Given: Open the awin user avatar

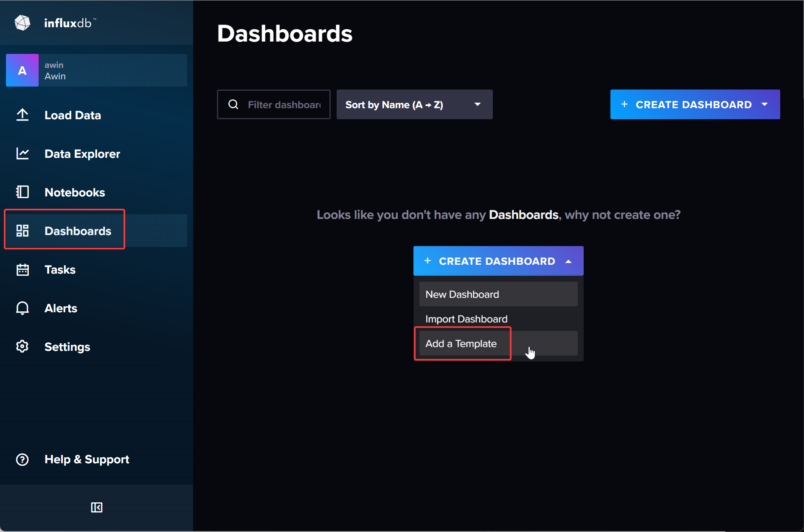Looking at the screenshot, I should click(22, 70).
